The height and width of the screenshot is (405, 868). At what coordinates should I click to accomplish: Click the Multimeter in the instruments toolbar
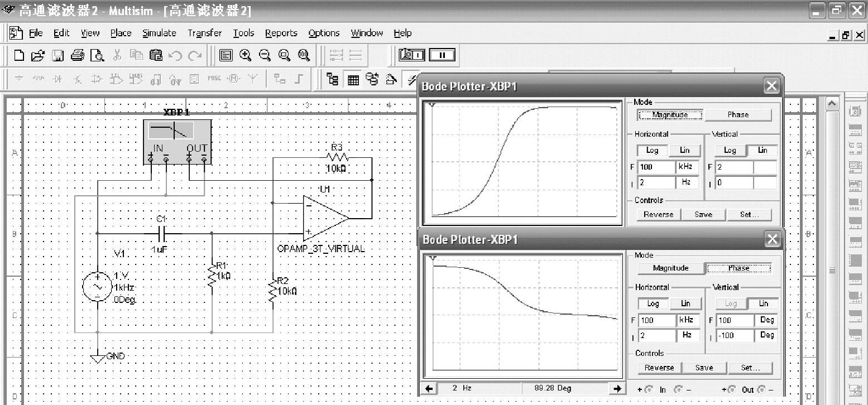[855, 112]
